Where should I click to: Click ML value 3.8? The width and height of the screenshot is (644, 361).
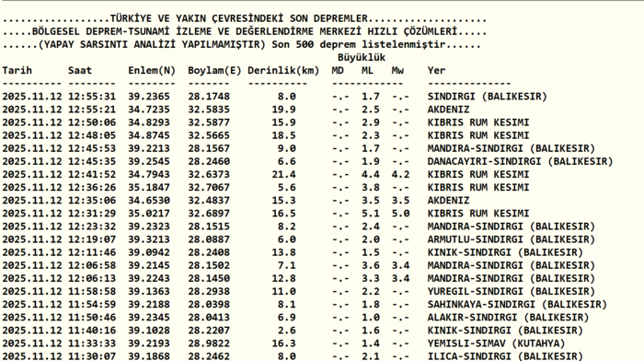(371, 188)
